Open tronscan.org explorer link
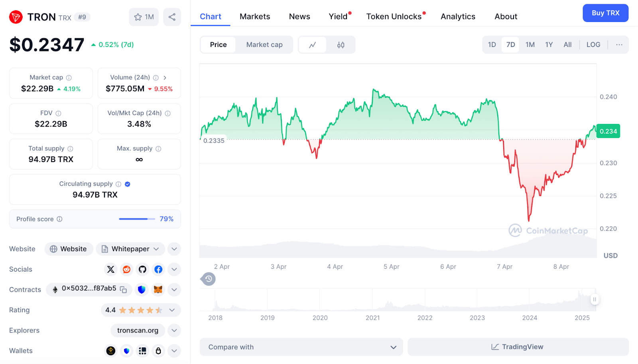Screen dimensions: 638x364 138,331
